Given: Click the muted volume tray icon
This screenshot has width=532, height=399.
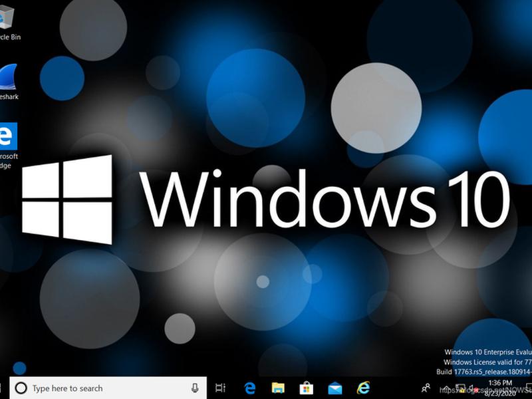Looking at the screenshot, I should (473, 388).
